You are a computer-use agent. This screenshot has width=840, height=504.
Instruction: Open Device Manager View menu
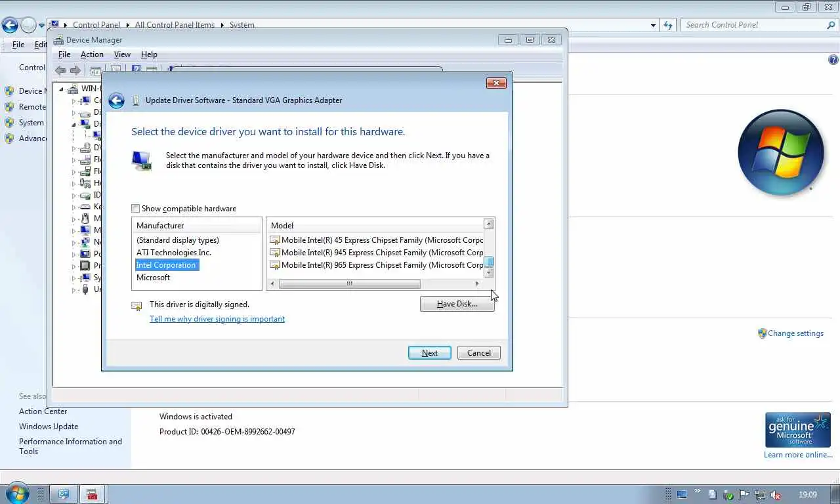[122, 54]
